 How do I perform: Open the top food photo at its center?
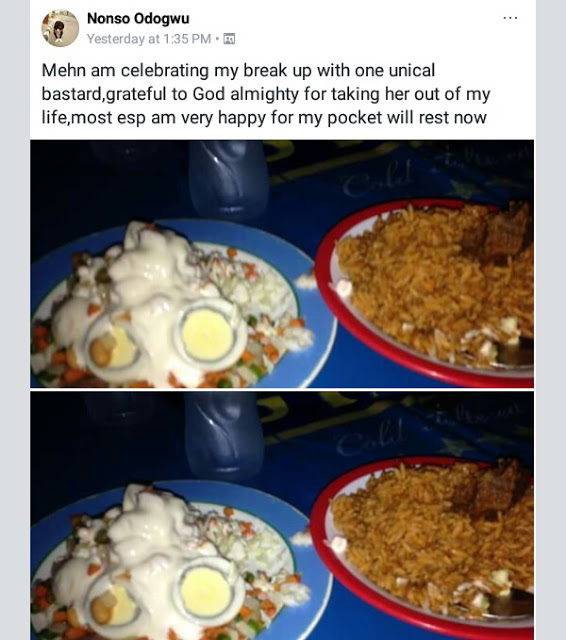tap(282, 264)
